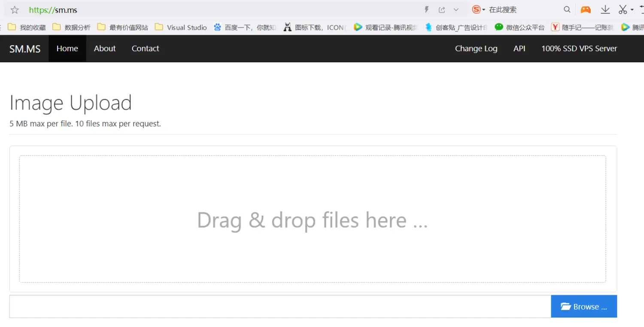644x327 pixels.
Task: Click the share icon in address bar
Action: click(x=441, y=9)
